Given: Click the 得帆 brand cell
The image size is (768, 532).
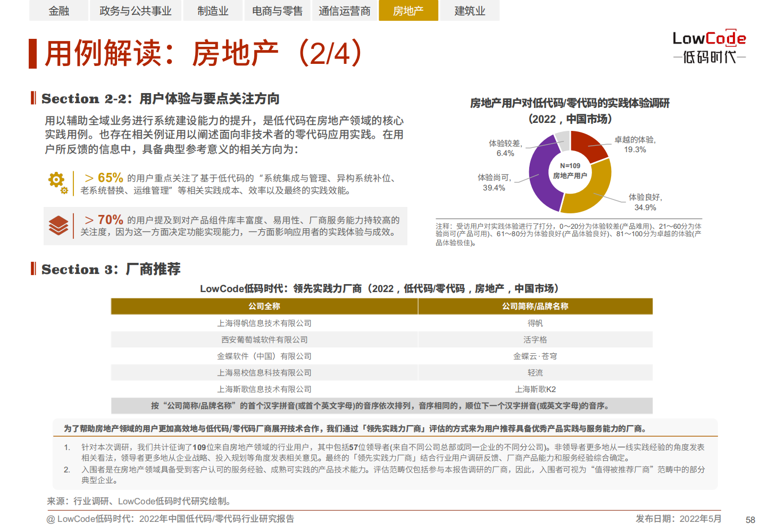Looking at the screenshot, I should (535, 323).
